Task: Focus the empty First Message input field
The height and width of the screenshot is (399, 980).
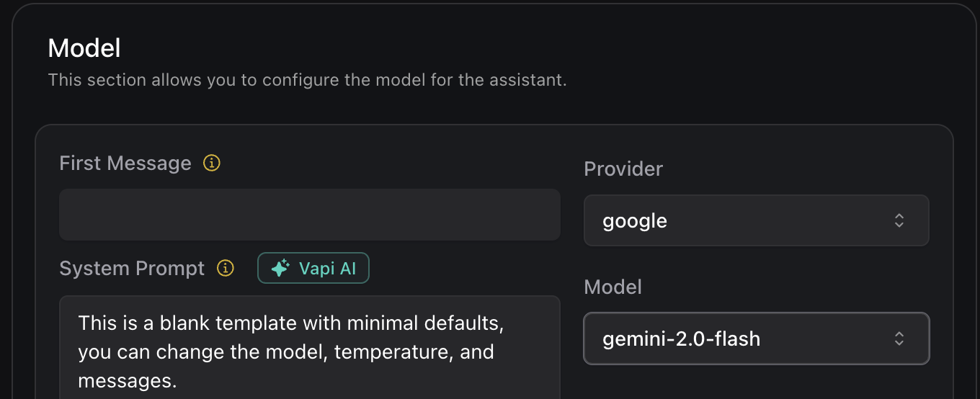Action: pyautogui.click(x=309, y=215)
